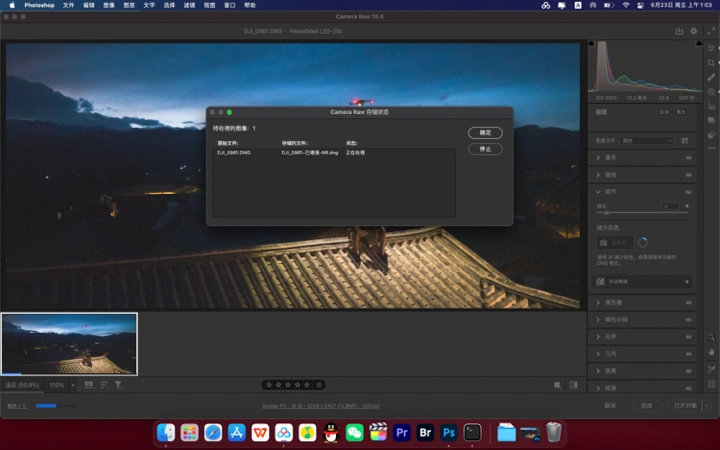Open Premiere Pro from the Dock

click(402, 432)
